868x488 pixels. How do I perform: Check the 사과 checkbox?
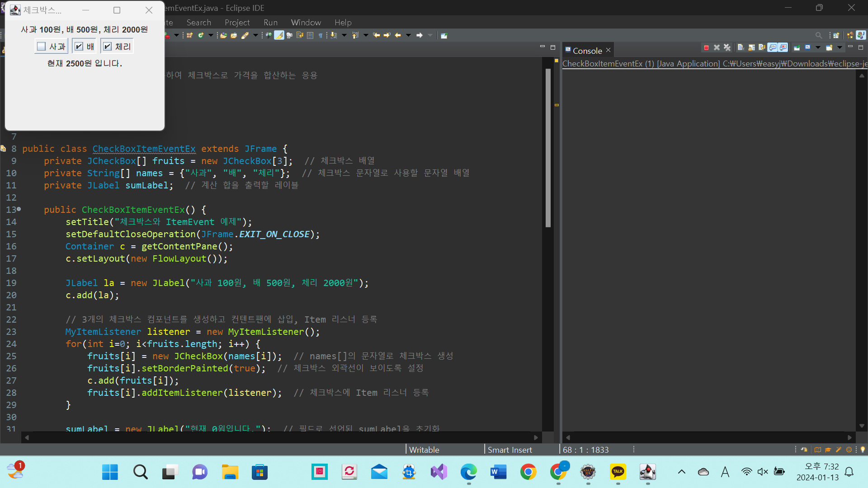(41, 47)
